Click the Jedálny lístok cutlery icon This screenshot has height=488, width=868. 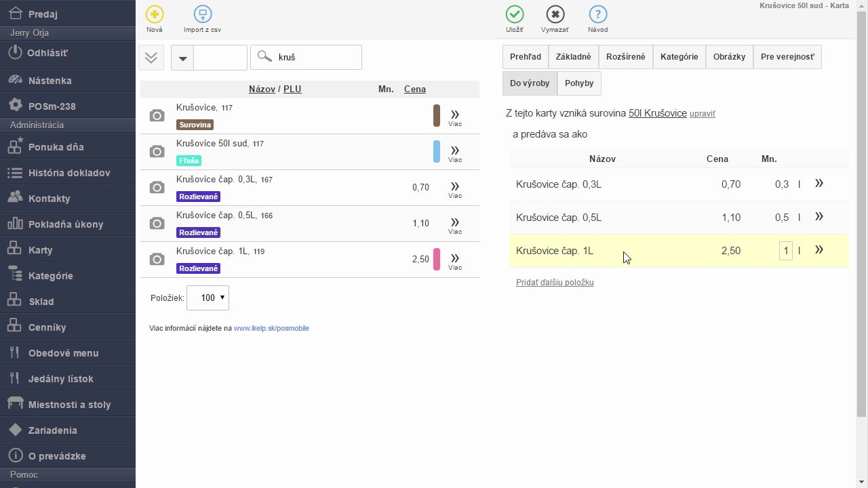pyautogui.click(x=15, y=378)
